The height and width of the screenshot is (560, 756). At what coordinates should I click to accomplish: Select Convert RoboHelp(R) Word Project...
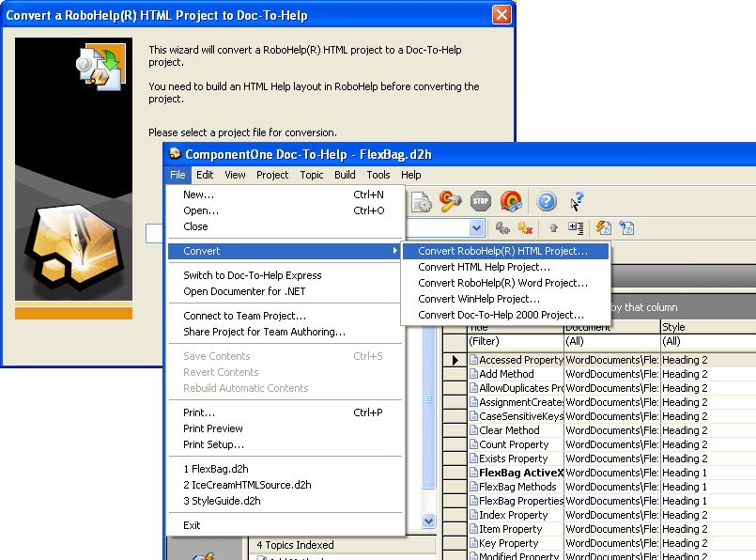tap(505, 283)
